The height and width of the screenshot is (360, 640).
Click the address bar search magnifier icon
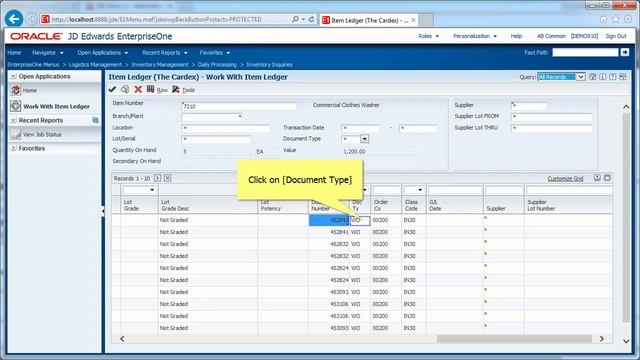[x=296, y=19]
